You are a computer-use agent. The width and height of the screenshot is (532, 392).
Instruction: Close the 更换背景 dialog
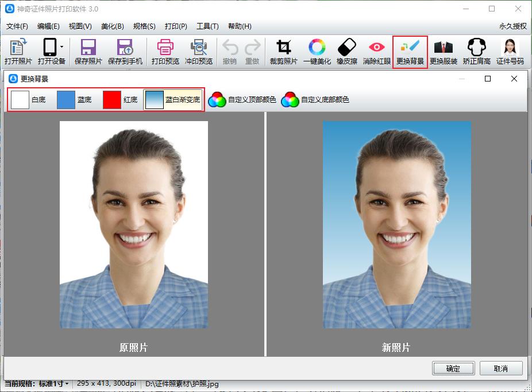pos(514,79)
